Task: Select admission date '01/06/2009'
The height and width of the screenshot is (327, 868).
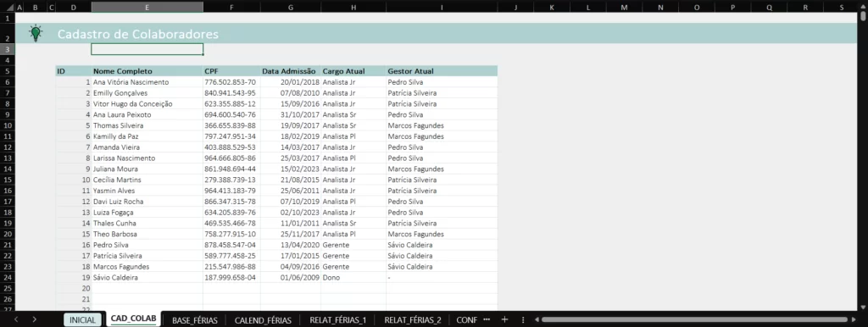Action: point(290,277)
